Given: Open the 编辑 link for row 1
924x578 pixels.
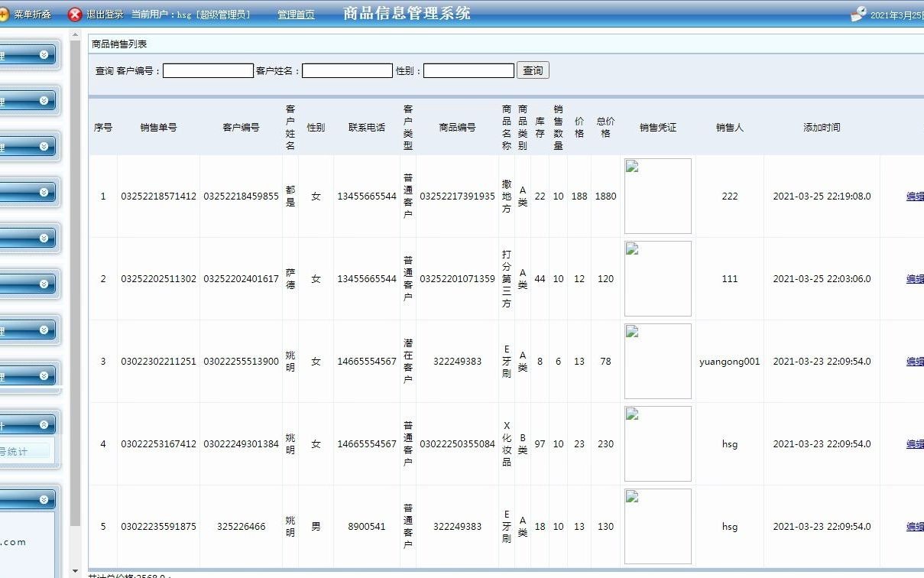Looking at the screenshot, I should pyautogui.click(x=915, y=196).
